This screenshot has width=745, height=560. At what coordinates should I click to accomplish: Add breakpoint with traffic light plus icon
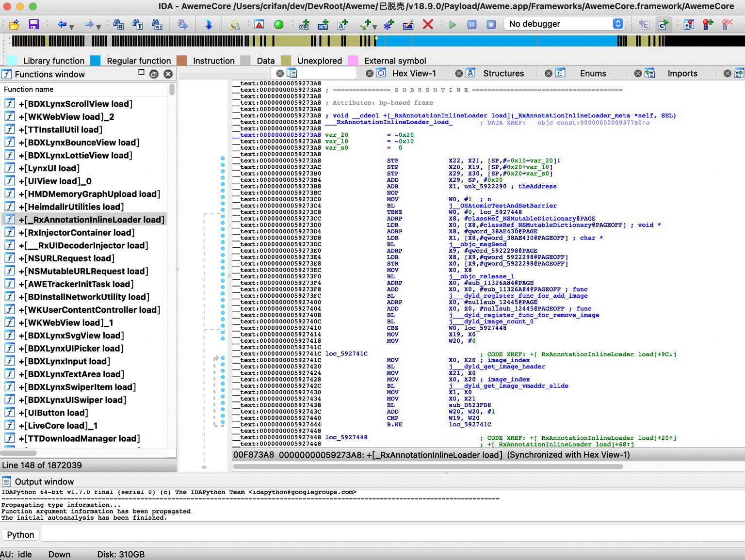click(x=708, y=24)
